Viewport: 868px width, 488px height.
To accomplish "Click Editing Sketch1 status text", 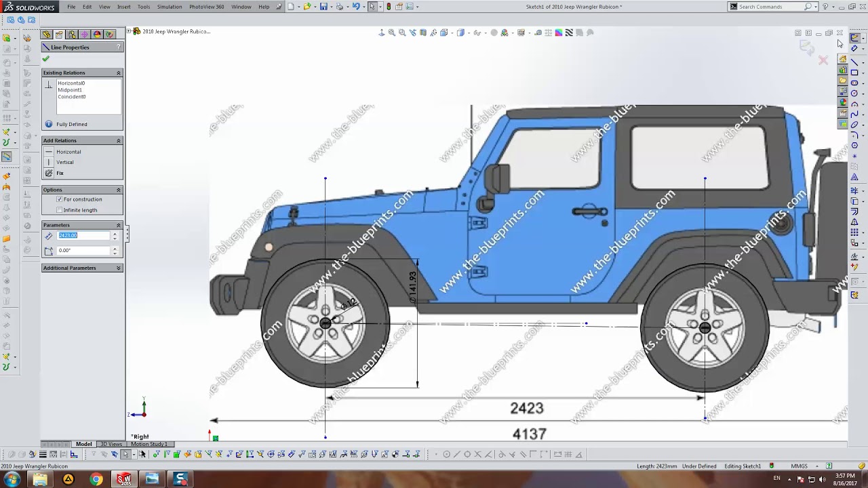I will click(743, 466).
